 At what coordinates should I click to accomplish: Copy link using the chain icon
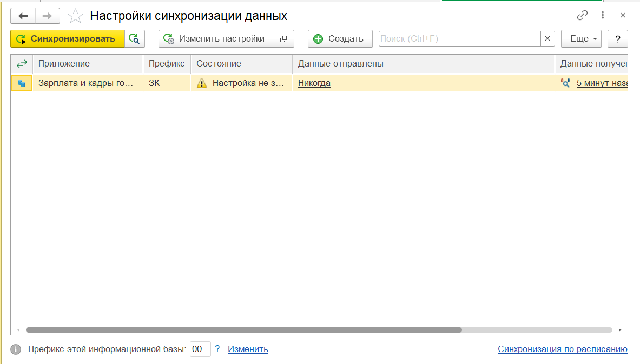click(582, 16)
